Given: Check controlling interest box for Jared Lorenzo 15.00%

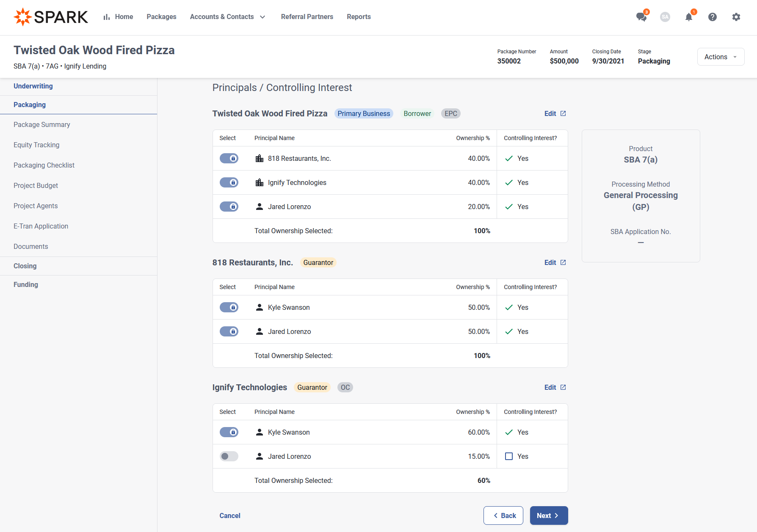Looking at the screenshot, I should pyautogui.click(x=509, y=456).
